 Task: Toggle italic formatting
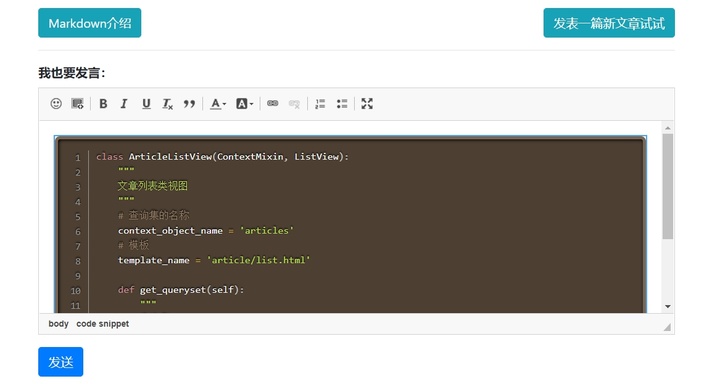(x=124, y=104)
